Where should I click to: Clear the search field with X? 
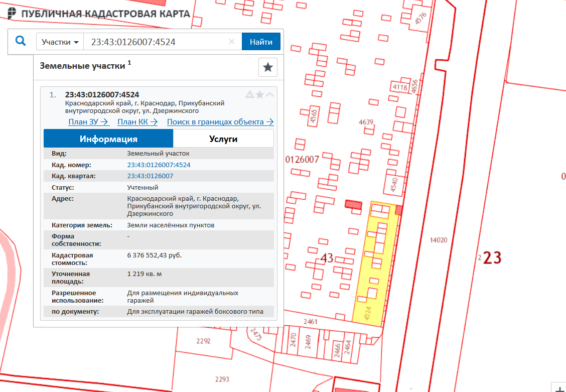[232, 42]
